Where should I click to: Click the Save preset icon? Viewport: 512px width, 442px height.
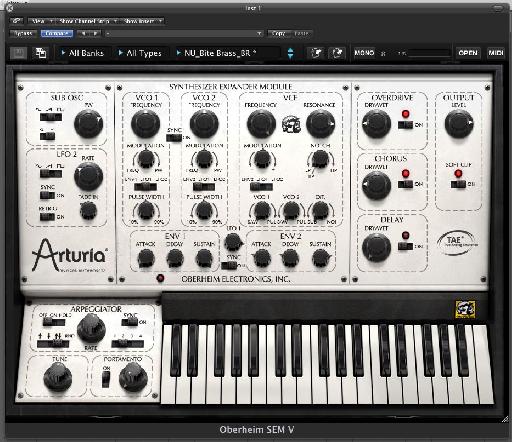point(18,53)
